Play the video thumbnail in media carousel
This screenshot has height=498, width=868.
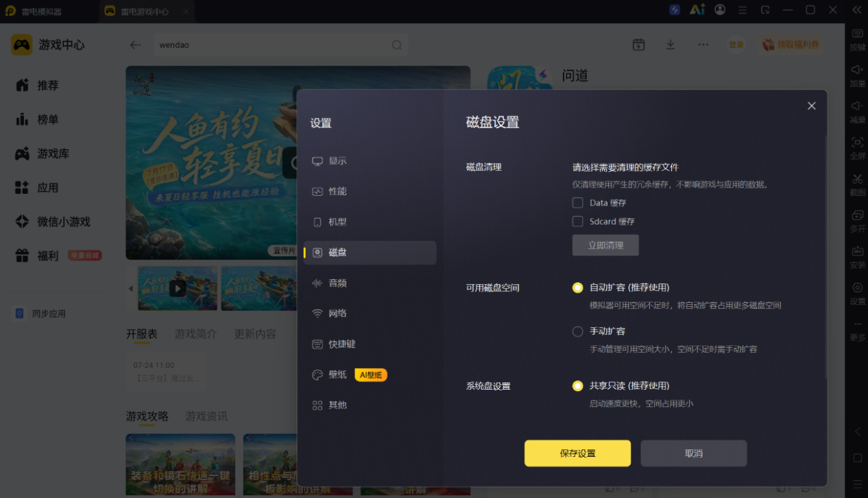coord(178,288)
